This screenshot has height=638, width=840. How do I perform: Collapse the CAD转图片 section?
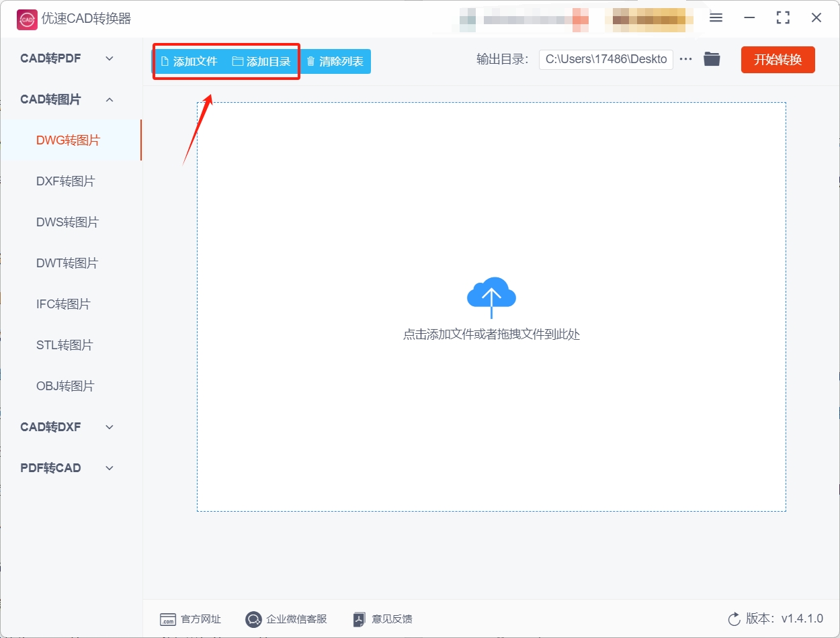[x=67, y=99]
